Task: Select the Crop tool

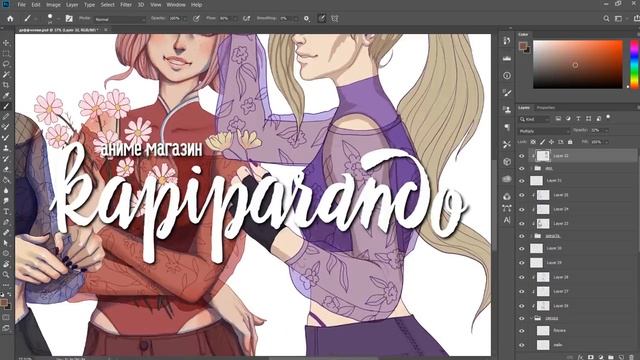Action: pyautogui.click(x=6, y=85)
